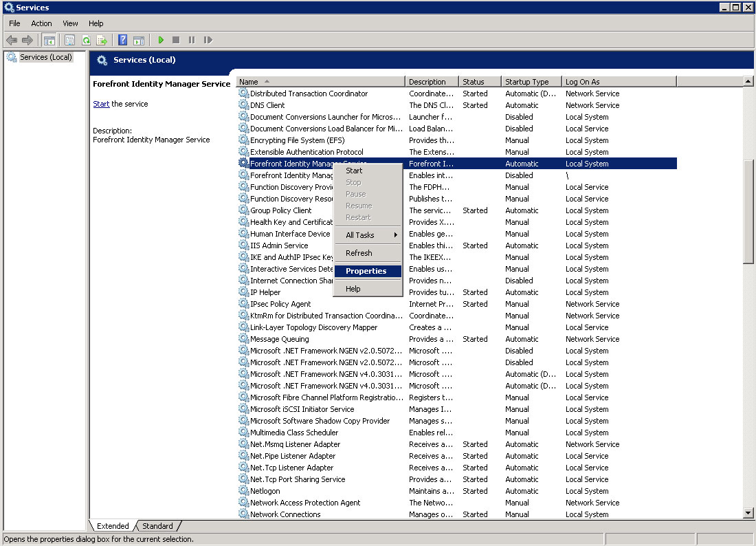The image size is (756, 546).
Task: Click the Stop Service square icon
Action: (176, 40)
